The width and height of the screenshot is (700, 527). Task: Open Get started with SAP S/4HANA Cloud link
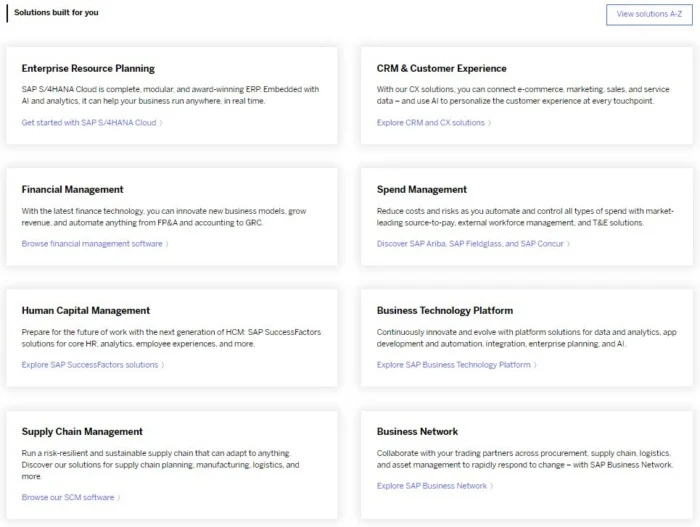click(89, 122)
